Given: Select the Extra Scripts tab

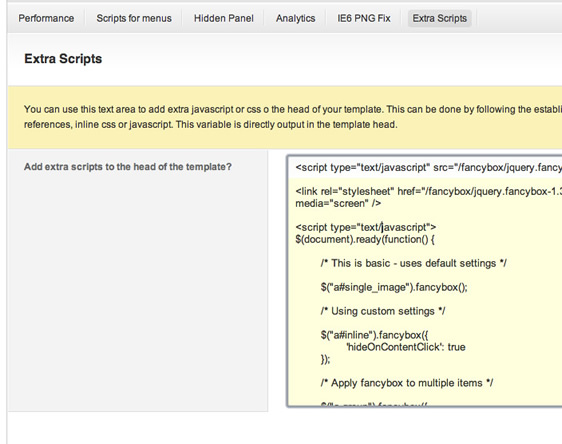Looking at the screenshot, I should (x=440, y=18).
